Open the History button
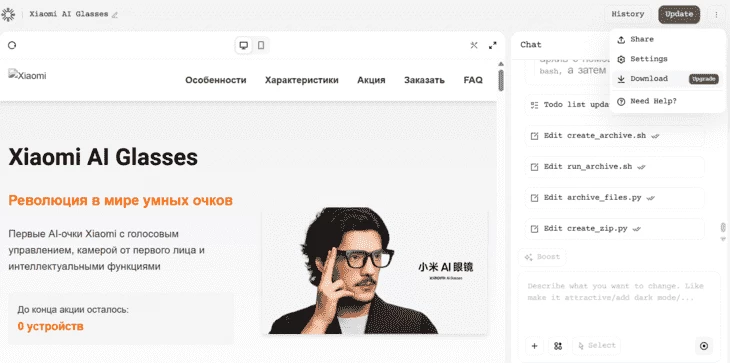The width and height of the screenshot is (730, 363). tap(628, 14)
